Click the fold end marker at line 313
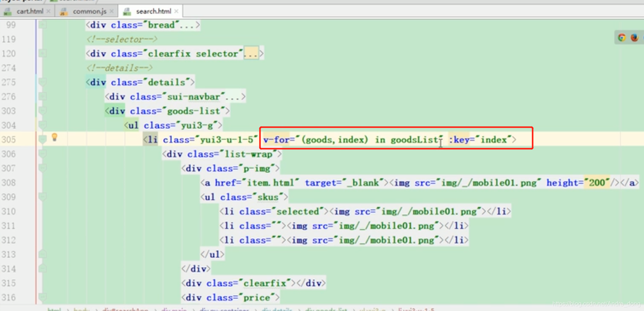Viewport: 644px width, 311px height. (43, 255)
